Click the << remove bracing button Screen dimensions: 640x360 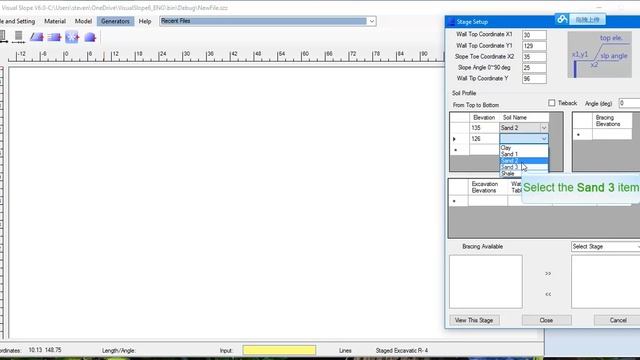pos(548,294)
